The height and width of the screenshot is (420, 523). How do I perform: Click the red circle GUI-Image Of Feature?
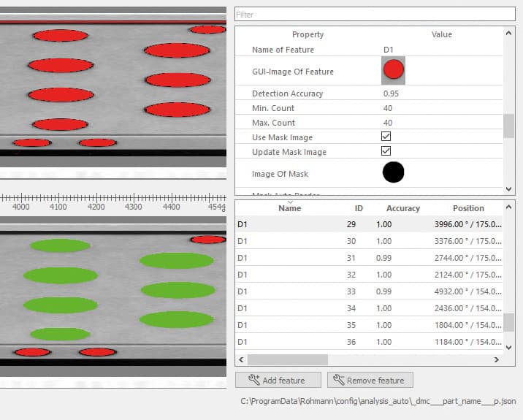click(393, 70)
